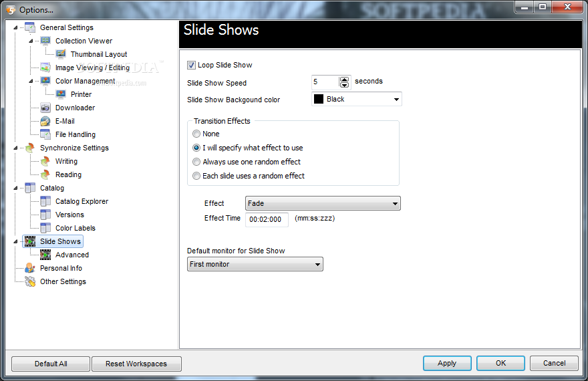Open Color Labels settings page
Image resolution: width=588 pixels, height=381 pixels.
point(76,228)
